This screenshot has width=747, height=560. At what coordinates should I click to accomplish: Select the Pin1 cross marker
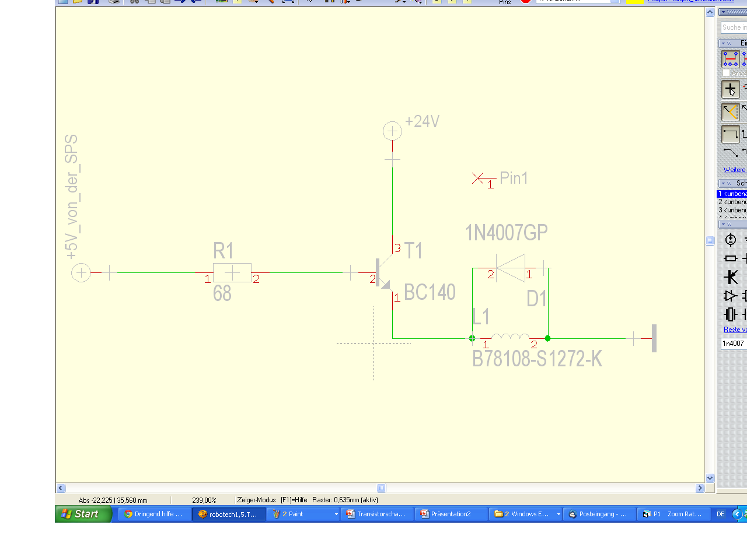click(x=478, y=178)
